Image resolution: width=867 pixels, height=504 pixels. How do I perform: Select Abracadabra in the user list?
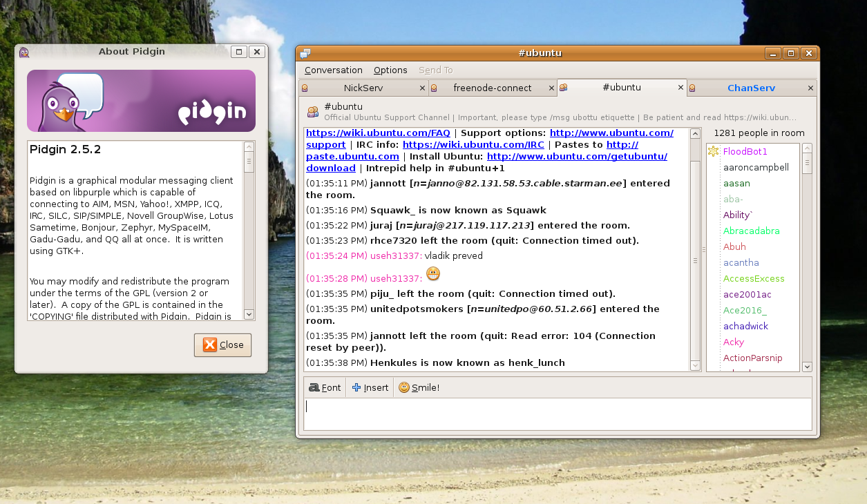click(x=753, y=231)
